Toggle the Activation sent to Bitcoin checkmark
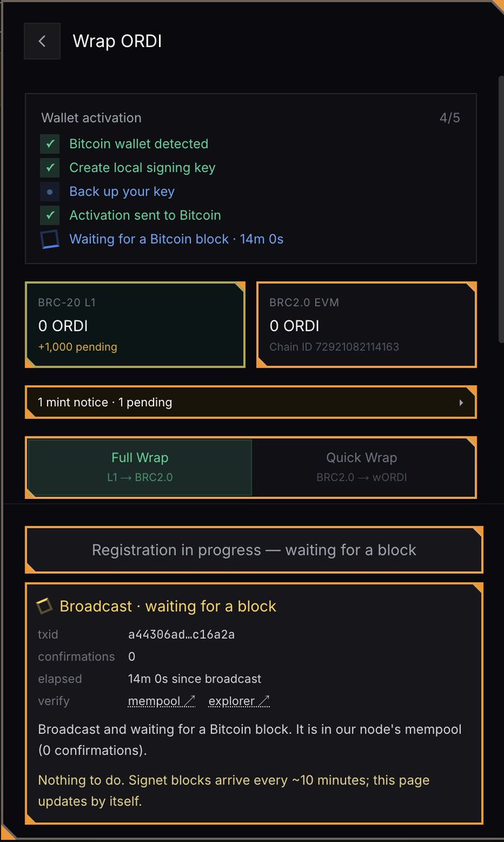The width and height of the screenshot is (504, 842). pyautogui.click(x=50, y=215)
